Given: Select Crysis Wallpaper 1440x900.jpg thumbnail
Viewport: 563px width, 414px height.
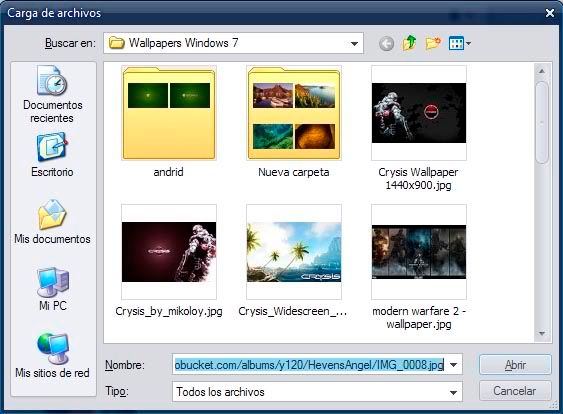Looking at the screenshot, I should (419, 128).
